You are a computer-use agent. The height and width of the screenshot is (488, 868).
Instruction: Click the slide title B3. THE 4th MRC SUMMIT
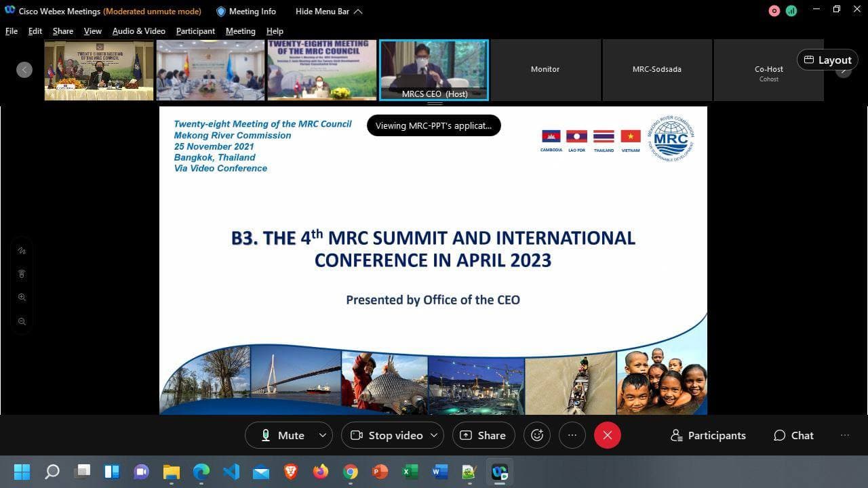tap(433, 248)
